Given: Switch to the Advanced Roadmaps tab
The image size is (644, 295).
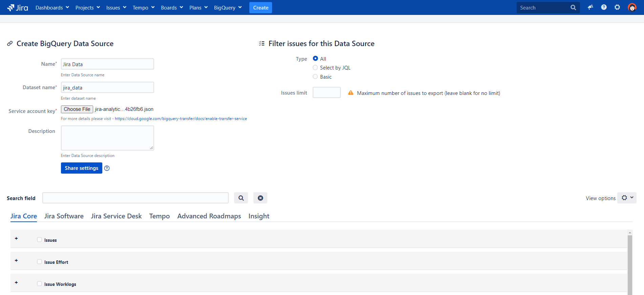Looking at the screenshot, I should [209, 216].
